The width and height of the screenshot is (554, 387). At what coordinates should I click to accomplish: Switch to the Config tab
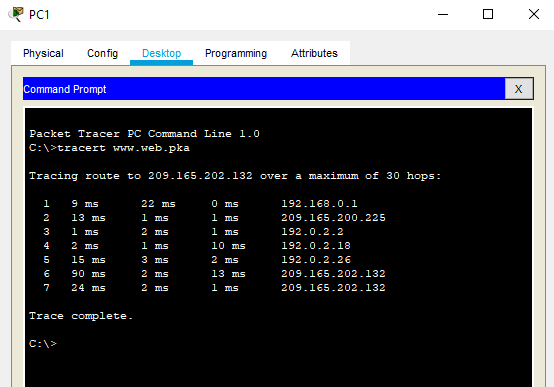102,53
